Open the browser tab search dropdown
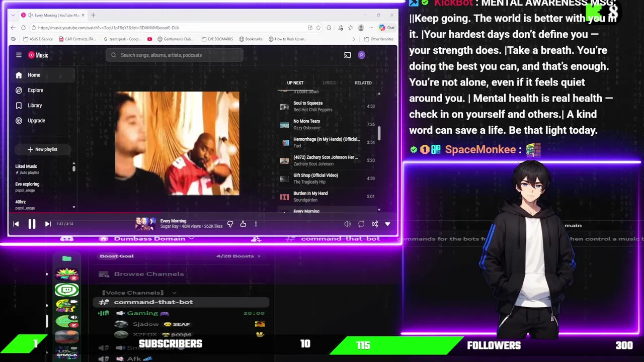Image resolution: width=644 pixels, height=362 pixels. click(13, 15)
